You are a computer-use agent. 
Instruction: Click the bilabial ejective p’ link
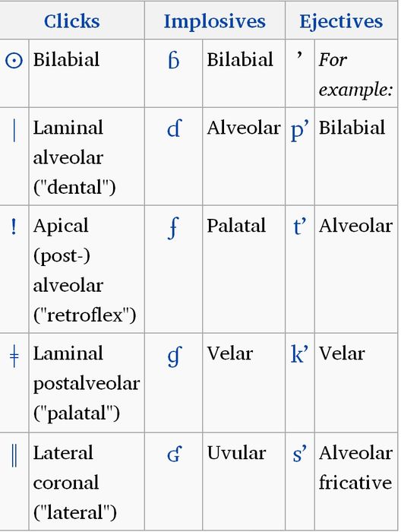click(300, 131)
